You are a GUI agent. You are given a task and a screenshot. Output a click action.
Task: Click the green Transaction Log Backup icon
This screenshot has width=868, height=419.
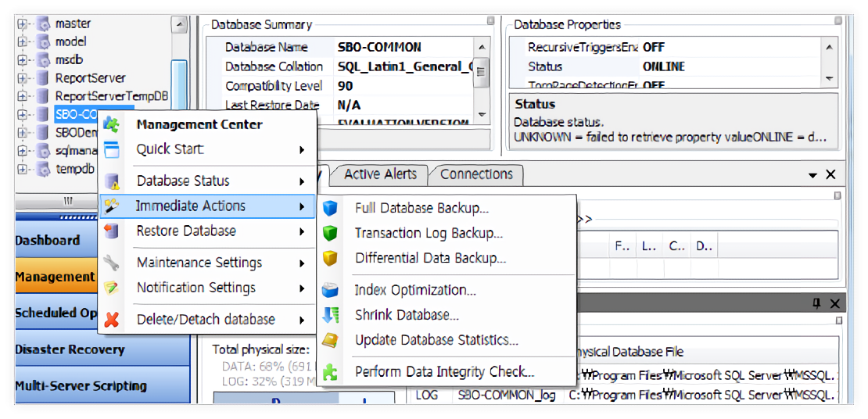(x=330, y=234)
